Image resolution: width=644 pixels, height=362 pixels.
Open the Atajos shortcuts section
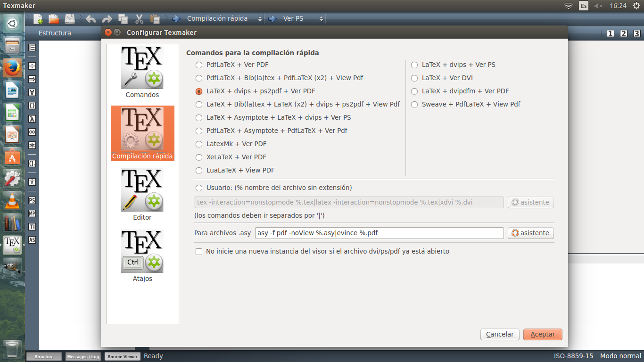click(142, 256)
